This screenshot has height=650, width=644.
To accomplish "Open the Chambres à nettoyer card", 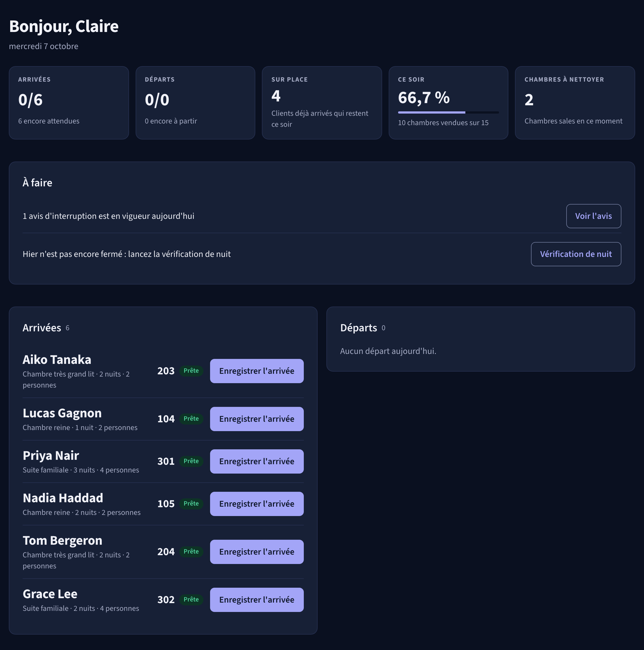I will tap(575, 103).
